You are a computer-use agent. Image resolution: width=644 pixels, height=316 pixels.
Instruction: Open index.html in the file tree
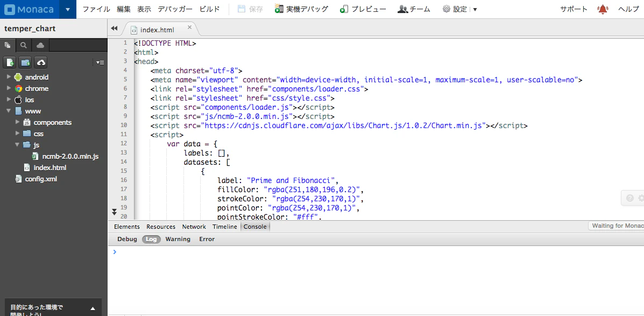pyautogui.click(x=49, y=167)
